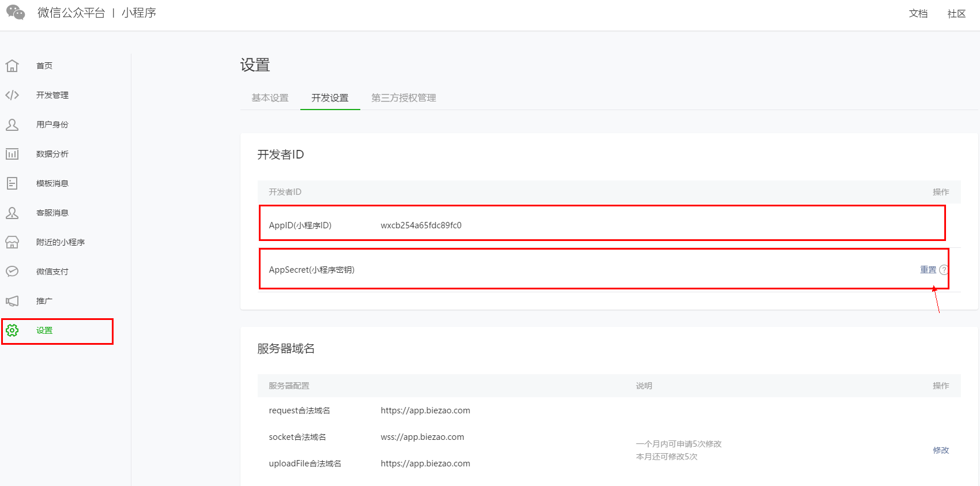The width and height of the screenshot is (980, 486).
Task: Open the 文档 link in header
Action: tap(918, 13)
